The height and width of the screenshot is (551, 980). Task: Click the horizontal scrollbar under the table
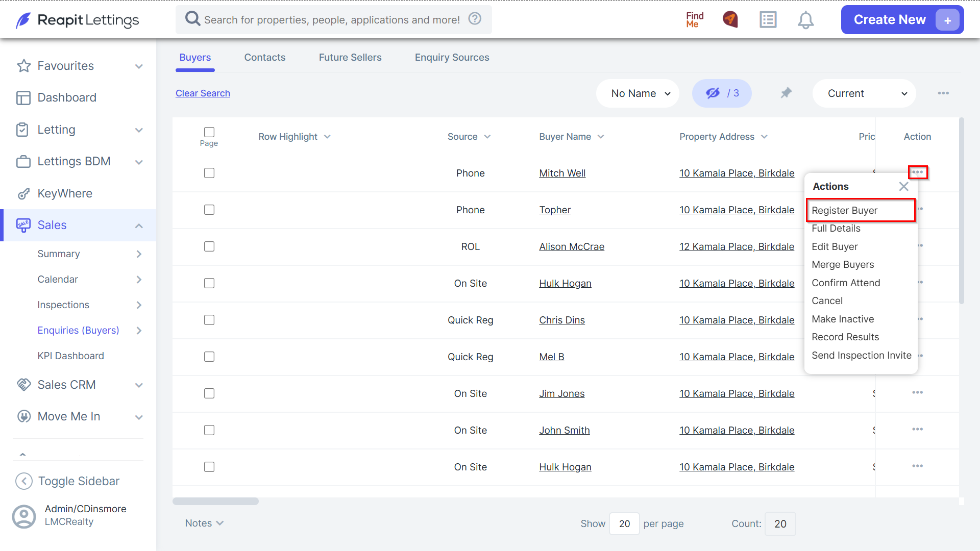[215, 501]
